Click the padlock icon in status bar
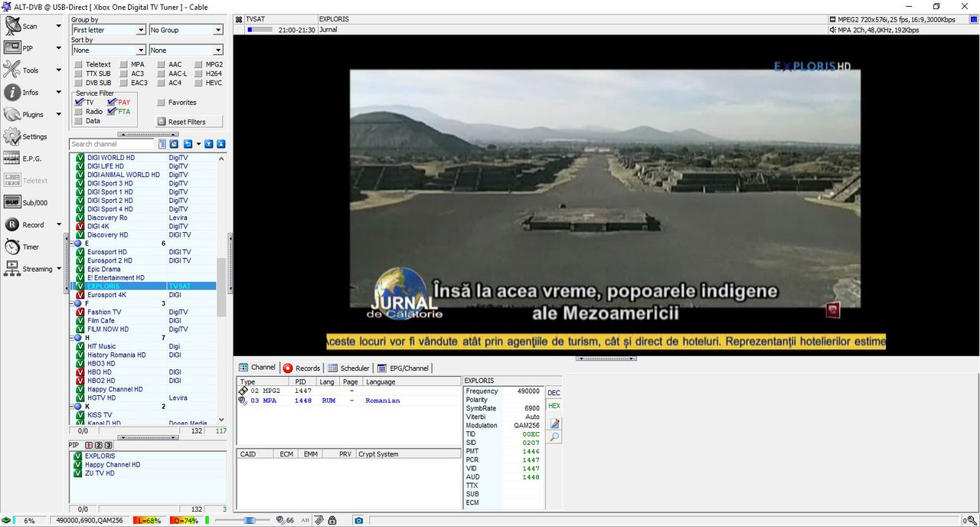980x527 pixels. point(332,521)
